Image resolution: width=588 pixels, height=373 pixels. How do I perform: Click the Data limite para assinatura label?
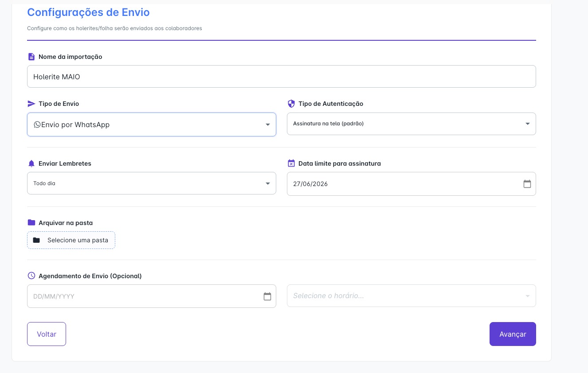pyautogui.click(x=340, y=163)
